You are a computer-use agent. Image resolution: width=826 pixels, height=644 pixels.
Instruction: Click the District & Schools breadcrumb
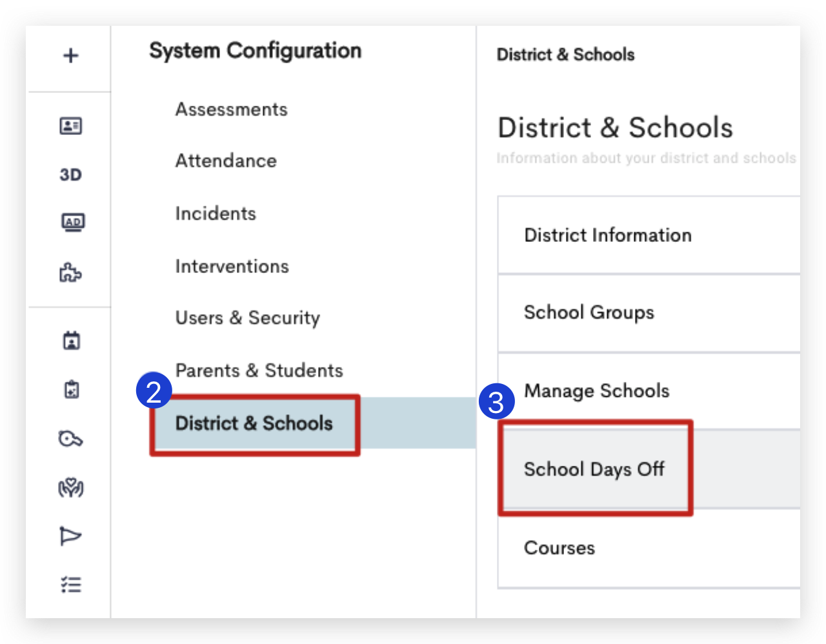pyautogui.click(x=565, y=55)
